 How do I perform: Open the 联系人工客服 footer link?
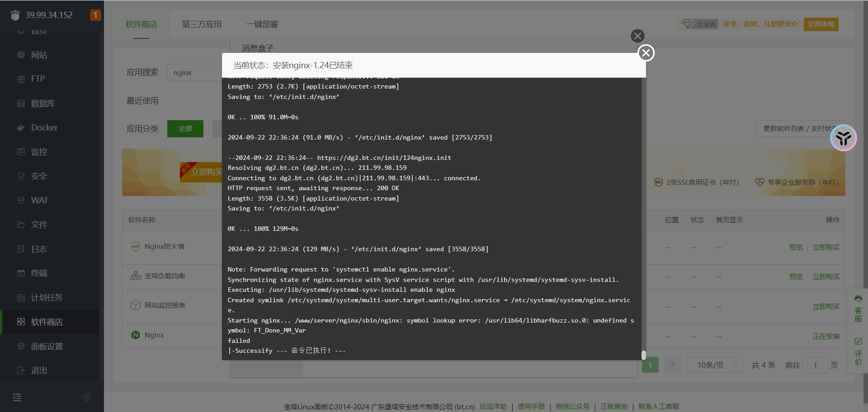(x=659, y=407)
